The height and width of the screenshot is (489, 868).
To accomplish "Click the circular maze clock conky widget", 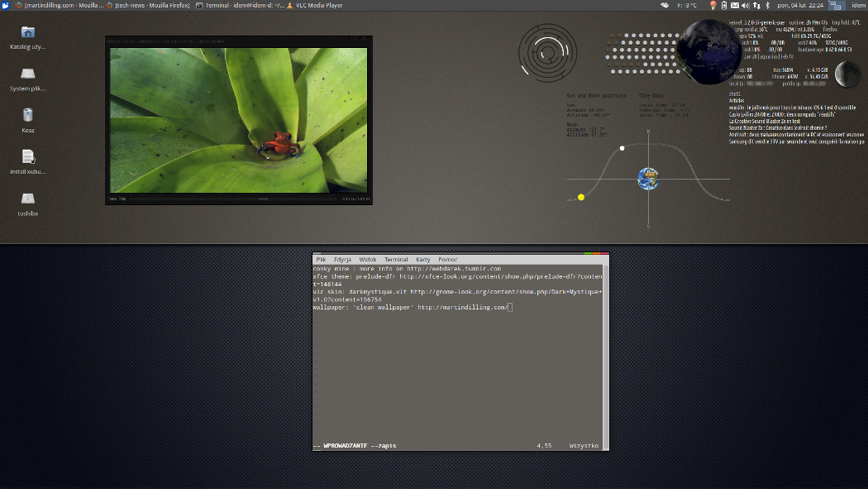I will coord(547,53).
